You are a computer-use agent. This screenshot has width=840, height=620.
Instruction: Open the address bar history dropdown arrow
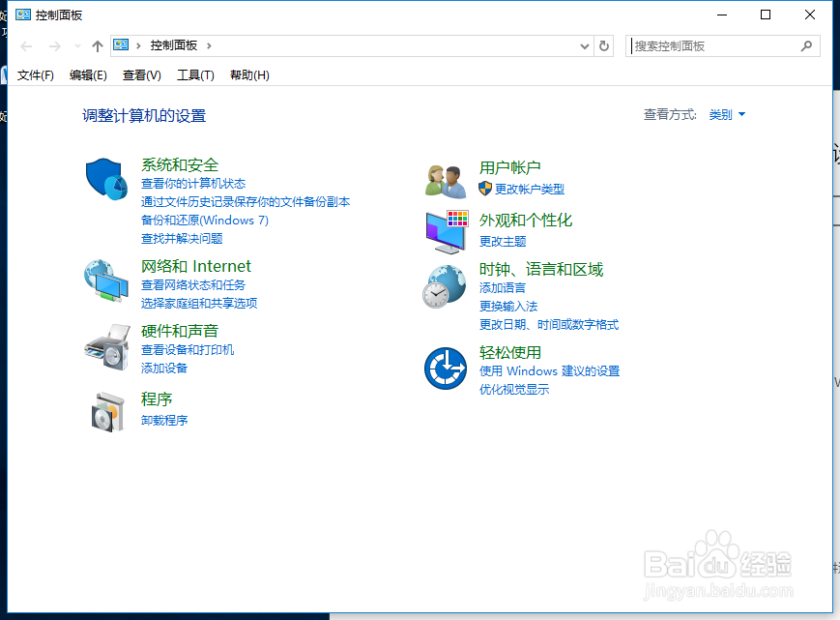click(583, 45)
